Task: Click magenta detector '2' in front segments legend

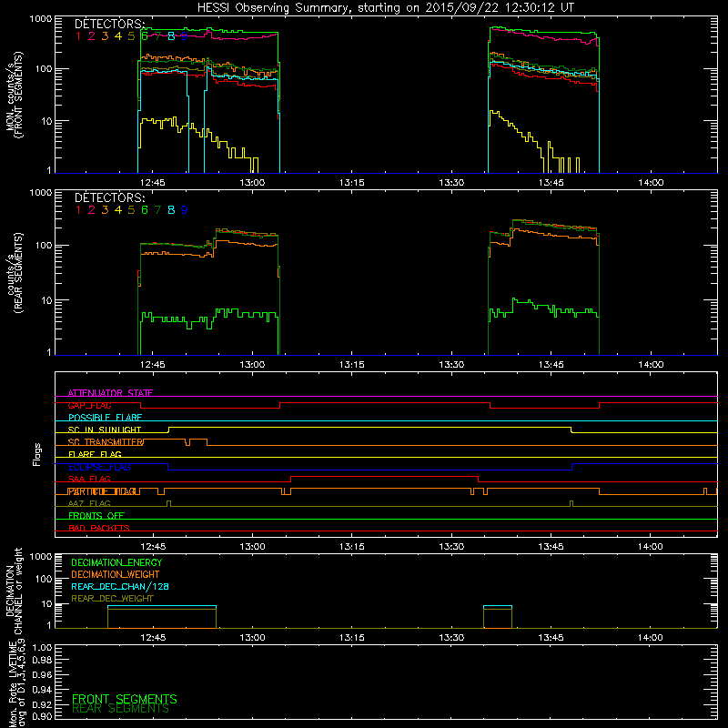Action: pos(92,36)
